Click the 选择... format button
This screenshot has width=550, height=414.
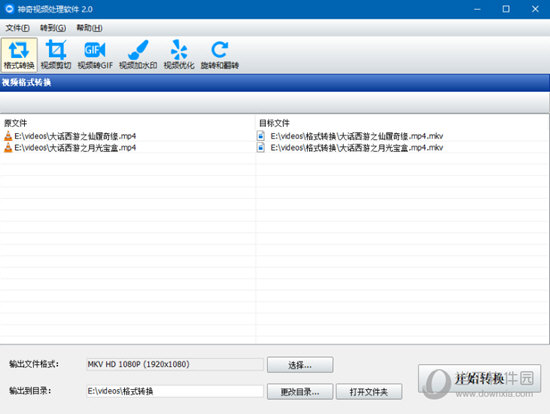coord(300,365)
